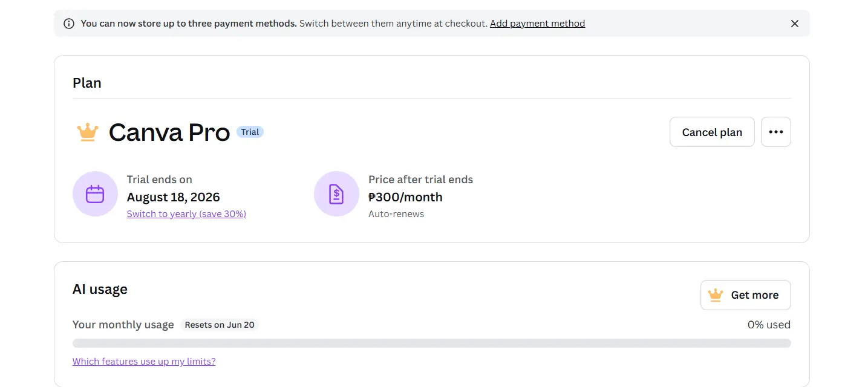Open the Add payment method link
The image size is (868, 387).
537,24
